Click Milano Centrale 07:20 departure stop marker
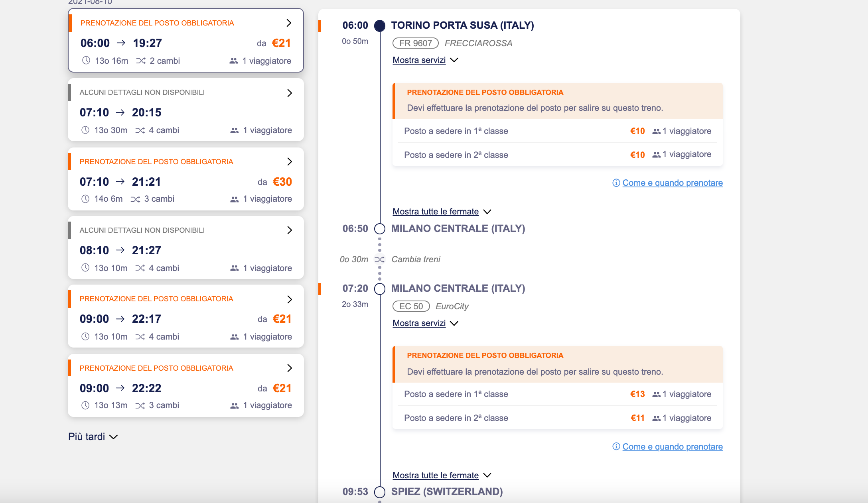This screenshot has height=503, width=868. coord(380,289)
